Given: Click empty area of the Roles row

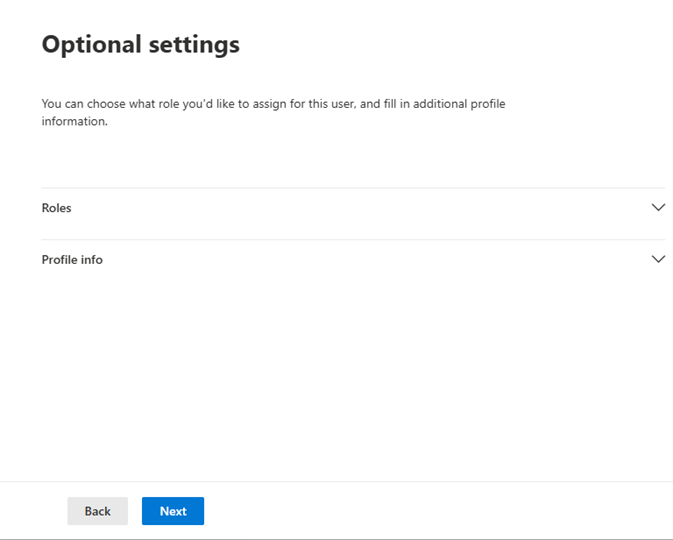Looking at the screenshot, I should (361, 208).
